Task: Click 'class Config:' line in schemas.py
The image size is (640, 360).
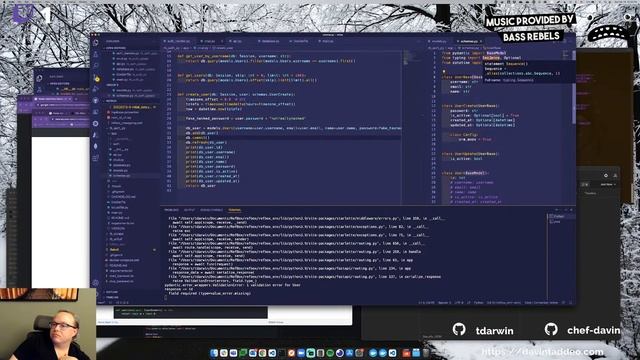Action: 463,135
